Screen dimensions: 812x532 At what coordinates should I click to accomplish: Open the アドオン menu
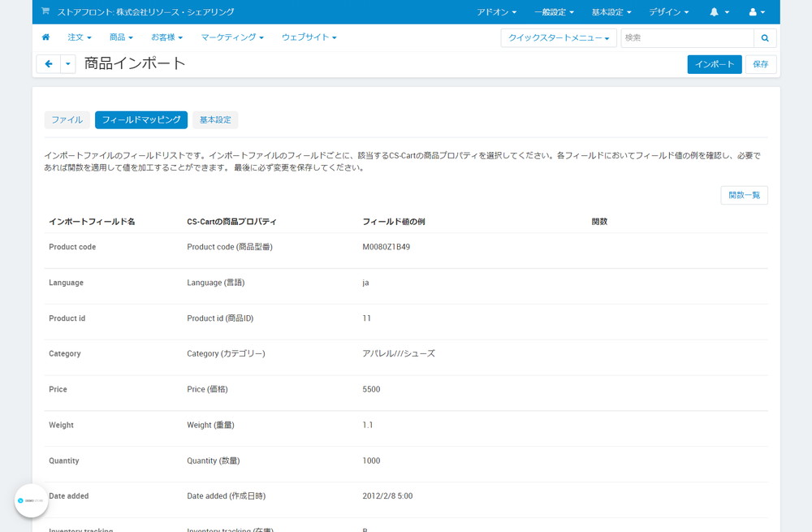point(496,12)
